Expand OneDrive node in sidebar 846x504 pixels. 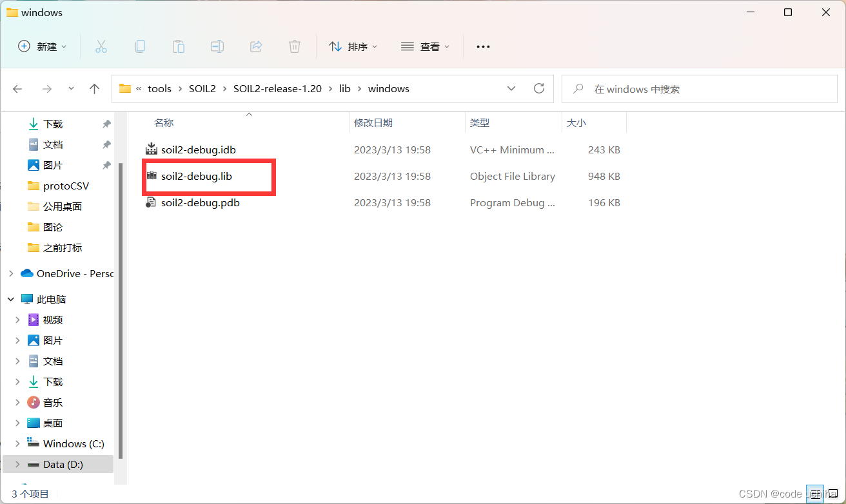[x=10, y=273]
